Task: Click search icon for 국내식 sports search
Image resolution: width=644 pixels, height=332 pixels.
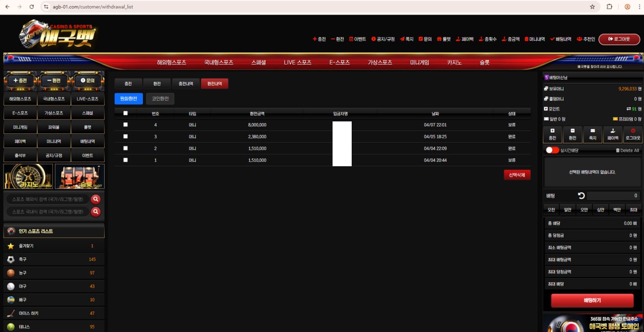Action: (x=96, y=212)
